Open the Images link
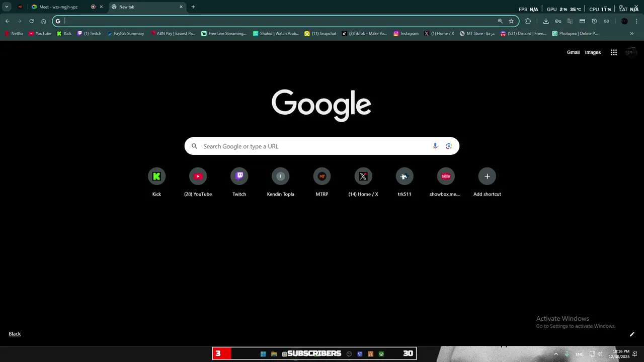Image resolution: width=644 pixels, height=362 pixels. pos(593,52)
